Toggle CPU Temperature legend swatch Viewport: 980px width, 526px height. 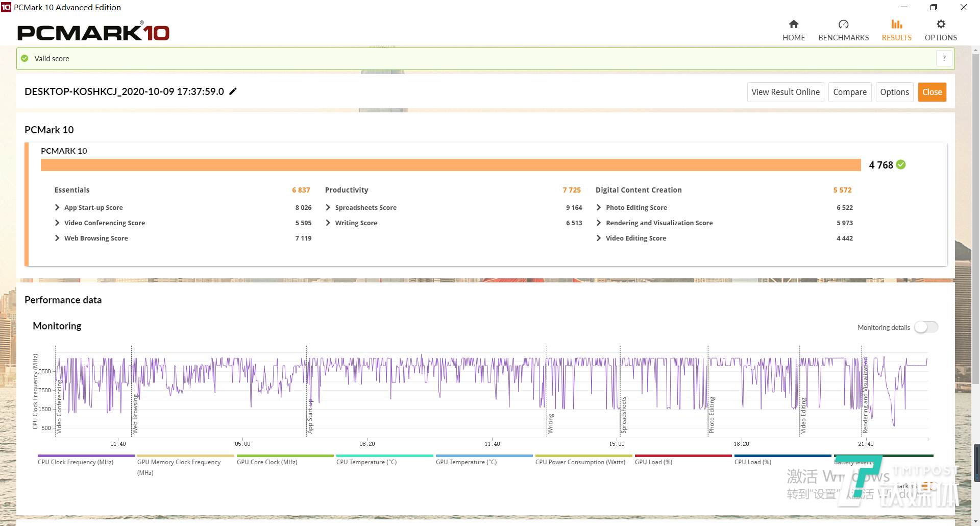(x=385, y=456)
